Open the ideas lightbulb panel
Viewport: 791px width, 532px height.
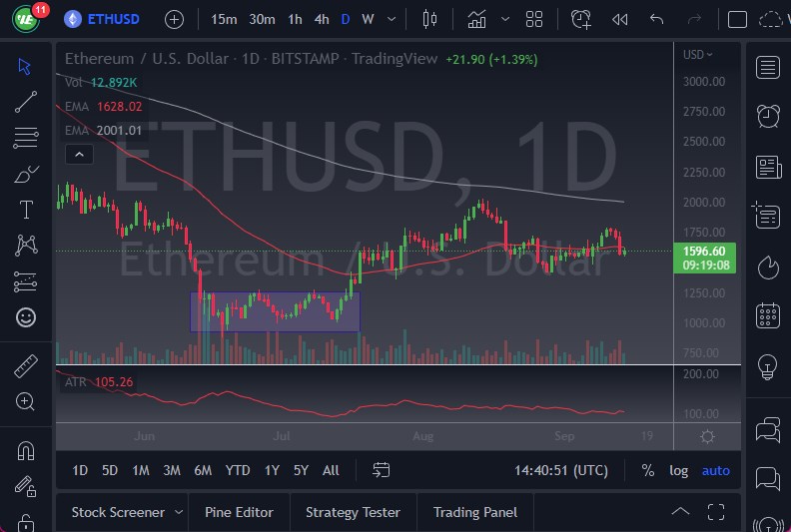coord(767,366)
